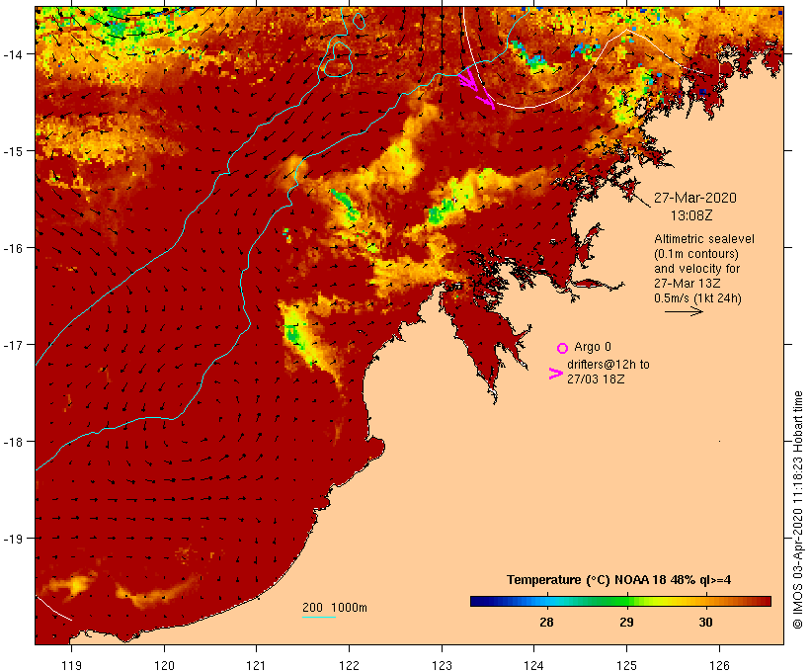Viewport: 810px width, 672px height.
Task: Click the latitude axis label -18
Action: tap(13, 442)
